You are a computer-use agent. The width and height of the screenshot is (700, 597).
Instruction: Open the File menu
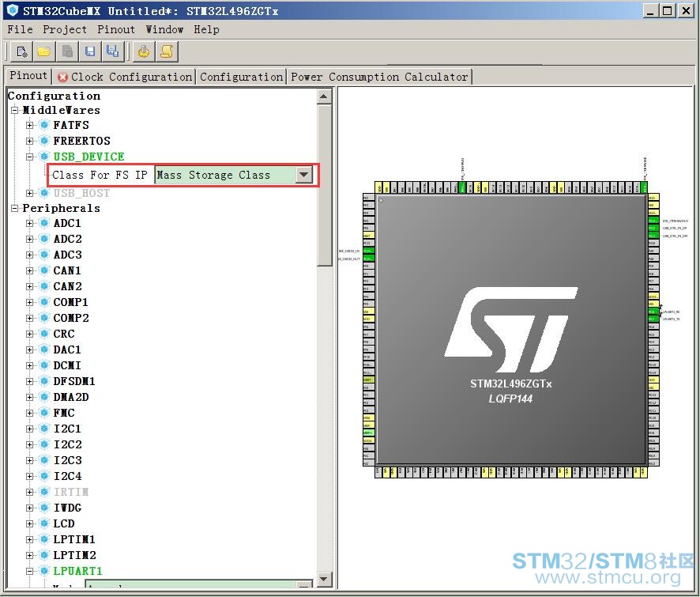click(x=20, y=29)
